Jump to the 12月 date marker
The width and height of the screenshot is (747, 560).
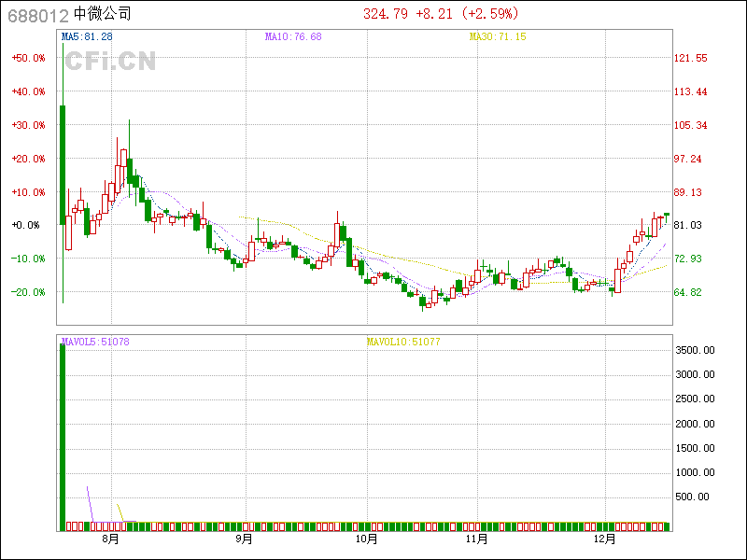click(606, 539)
